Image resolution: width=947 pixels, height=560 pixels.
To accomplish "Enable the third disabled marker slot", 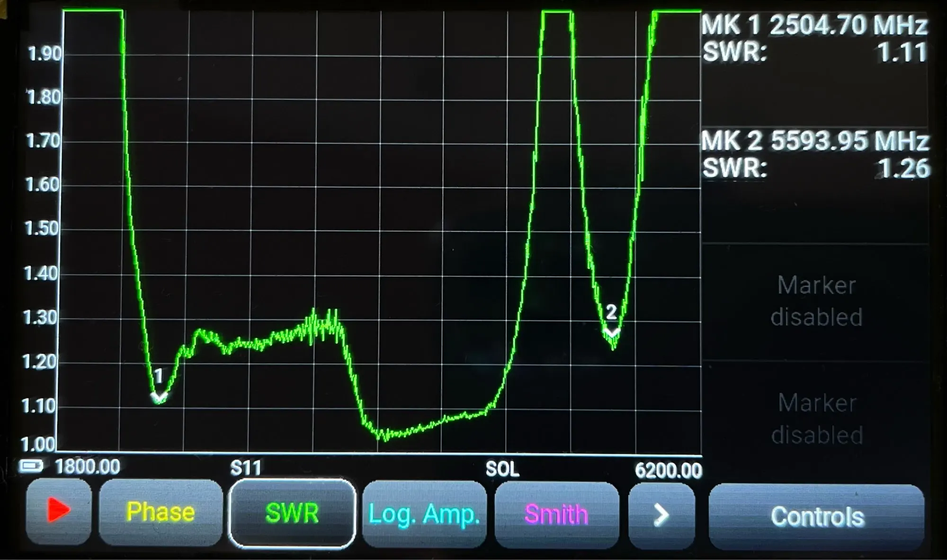I will 816,302.
